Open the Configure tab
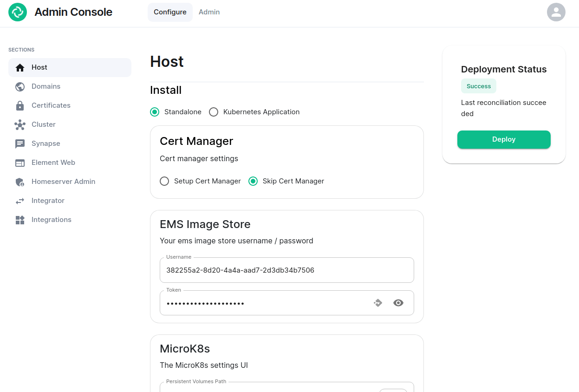Viewport: 579px width, 392px height. pyautogui.click(x=170, y=12)
